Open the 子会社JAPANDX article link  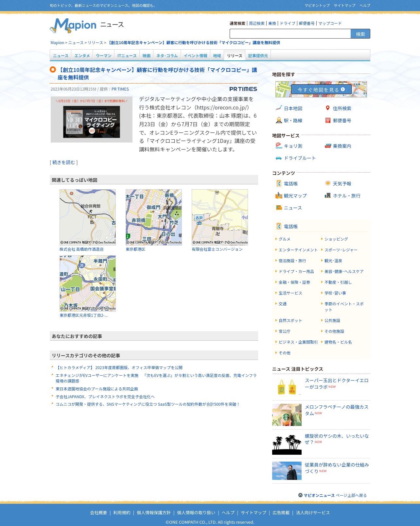click(105, 397)
